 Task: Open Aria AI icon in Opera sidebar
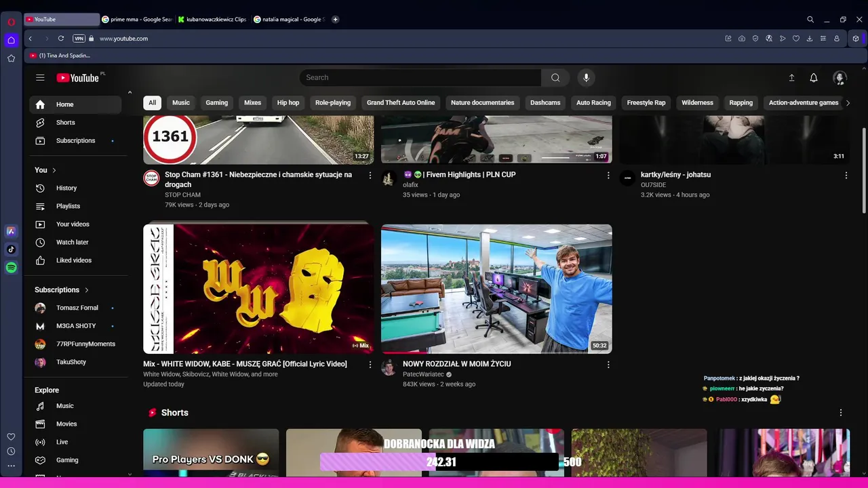(x=11, y=231)
